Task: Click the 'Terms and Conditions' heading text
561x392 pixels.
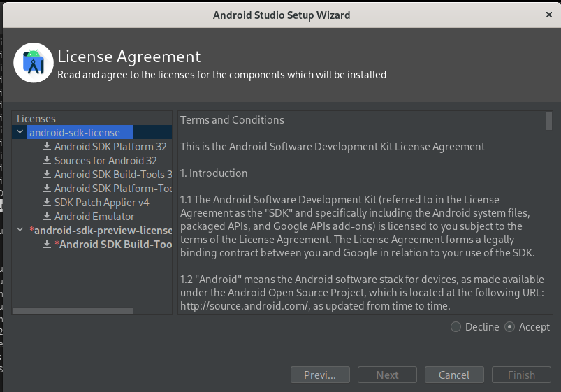Action: (232, 120)
